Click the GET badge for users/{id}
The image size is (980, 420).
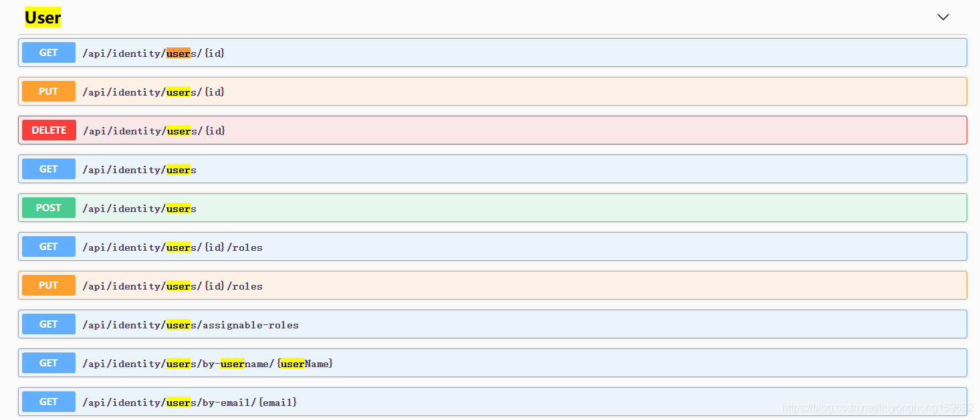click(x=49, y=53)
